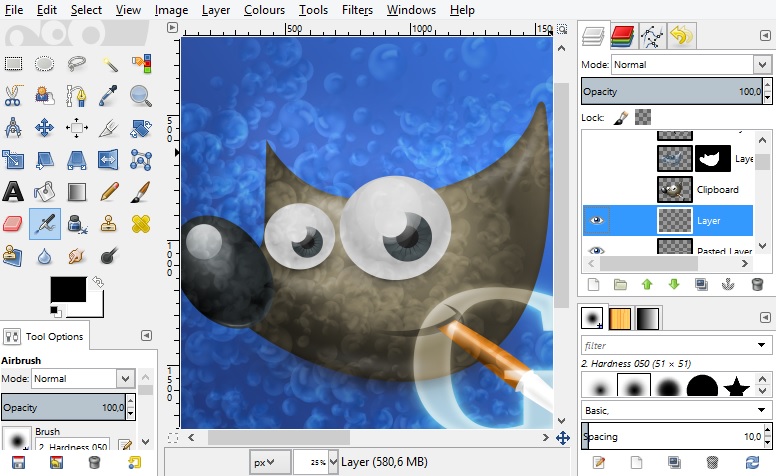Create a new layer button

(x=593, y=285)
